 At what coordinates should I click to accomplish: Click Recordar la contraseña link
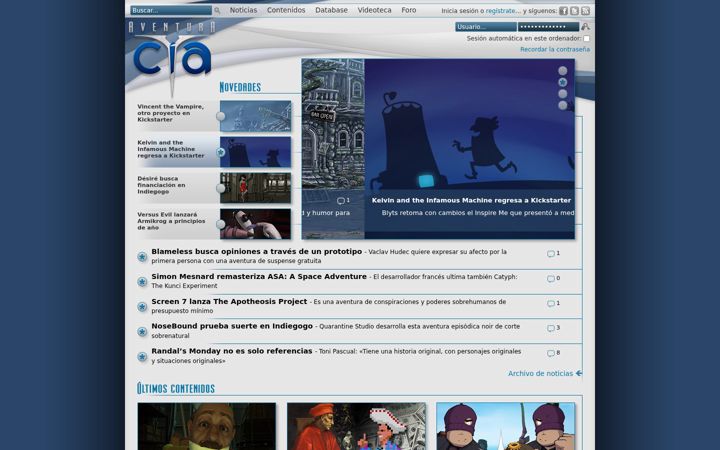[x=555, y=49]
